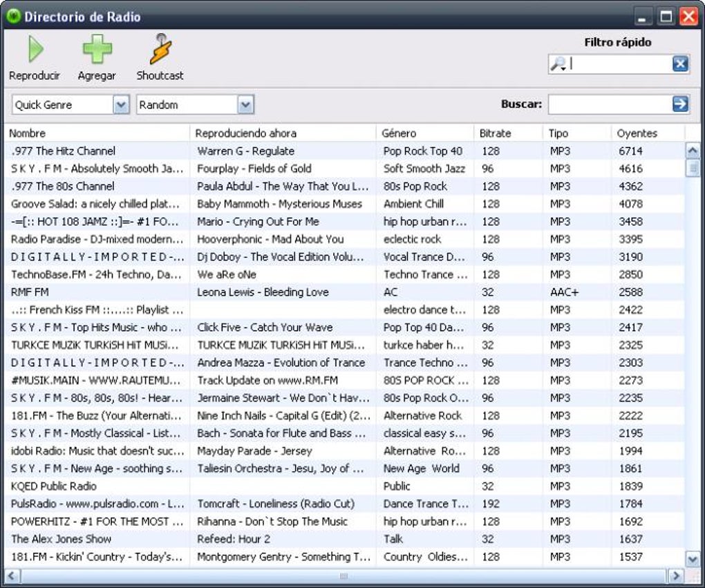Screen dimensions: 705x588
Task: Click the green Agregar plus icon
Action: click(97, 49)
